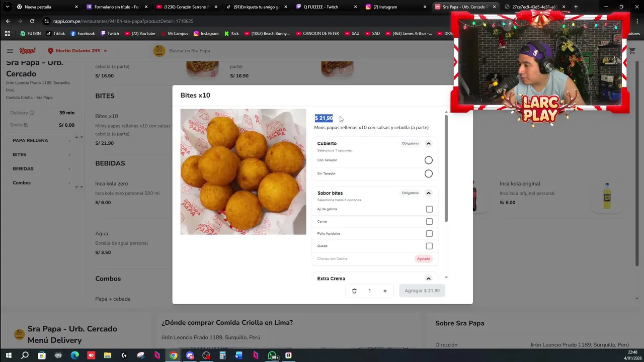The height and width of the screenshot is (362, 644).
Task: Reload the page with refresh icon
Action: pyautogui.click(x=32, y=21)
